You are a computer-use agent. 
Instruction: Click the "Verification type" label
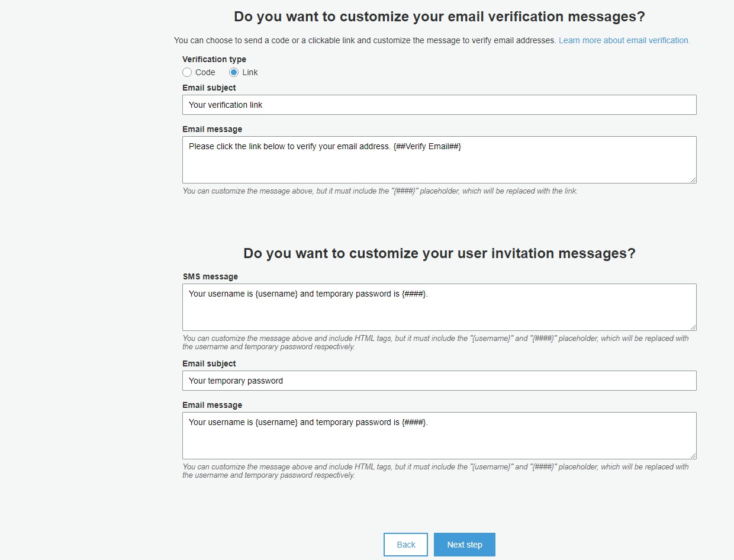[x=214, y=59]
